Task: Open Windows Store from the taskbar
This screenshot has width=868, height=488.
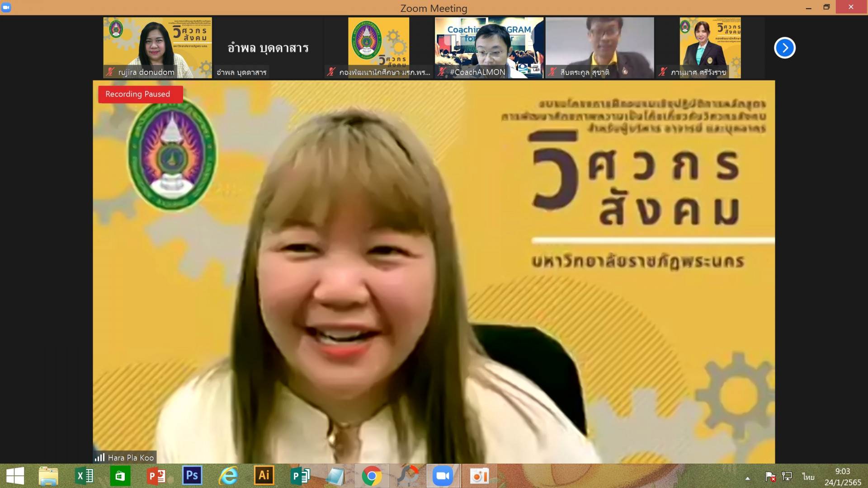Action: point(120,476)
